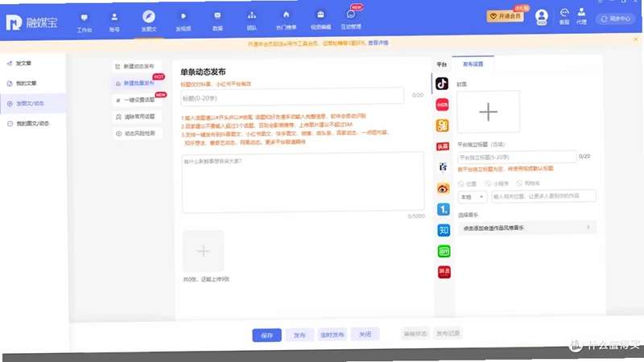
Task: Select the 位置 location radio option
Action: (468, 184)
